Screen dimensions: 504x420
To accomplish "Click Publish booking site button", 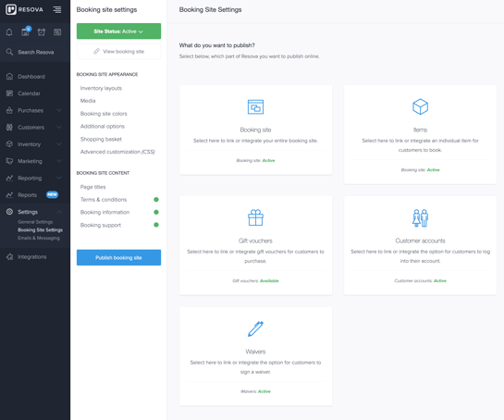I will tap(118, 257).
